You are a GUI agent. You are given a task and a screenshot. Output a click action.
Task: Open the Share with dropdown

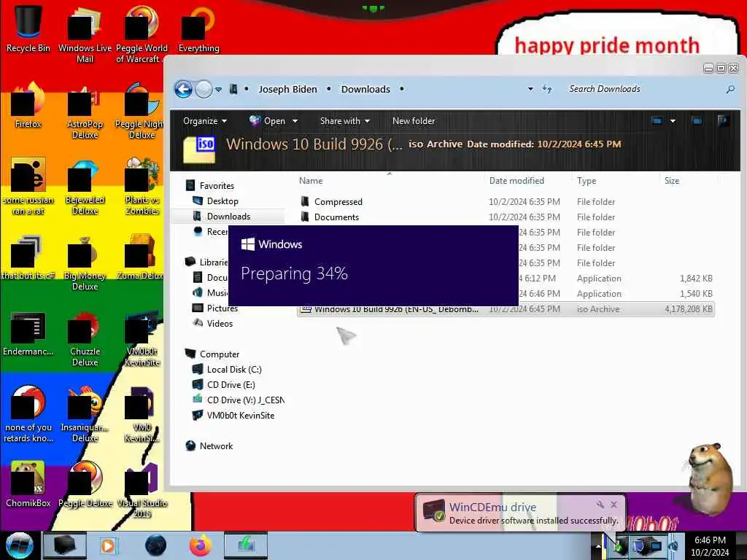pyautogui.click(x=345, y=121)
